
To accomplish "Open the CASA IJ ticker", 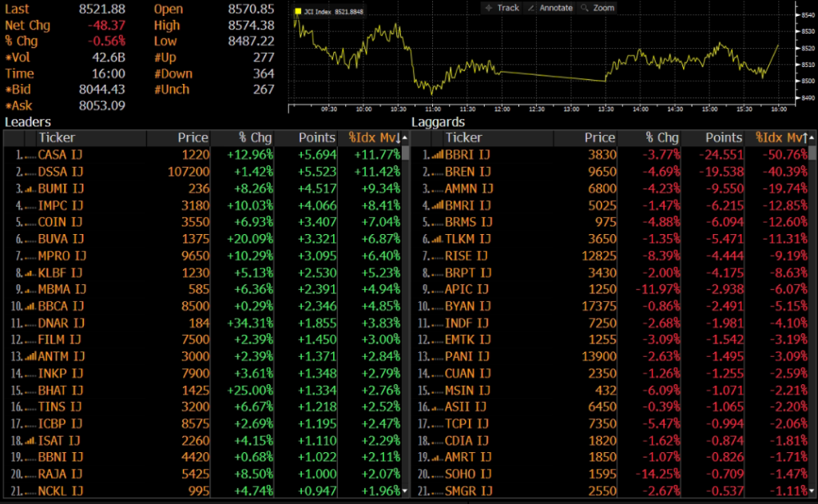I will click(60, 155).
